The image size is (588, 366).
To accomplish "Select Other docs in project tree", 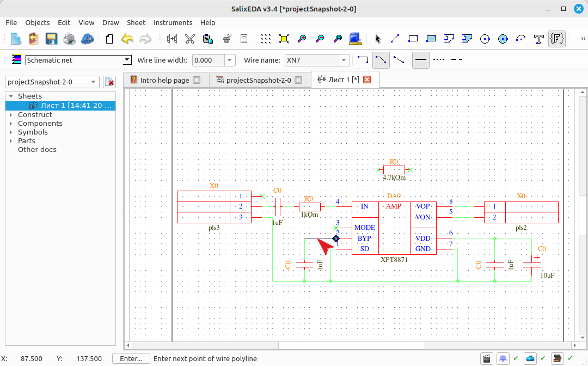I will pos(37,150).
